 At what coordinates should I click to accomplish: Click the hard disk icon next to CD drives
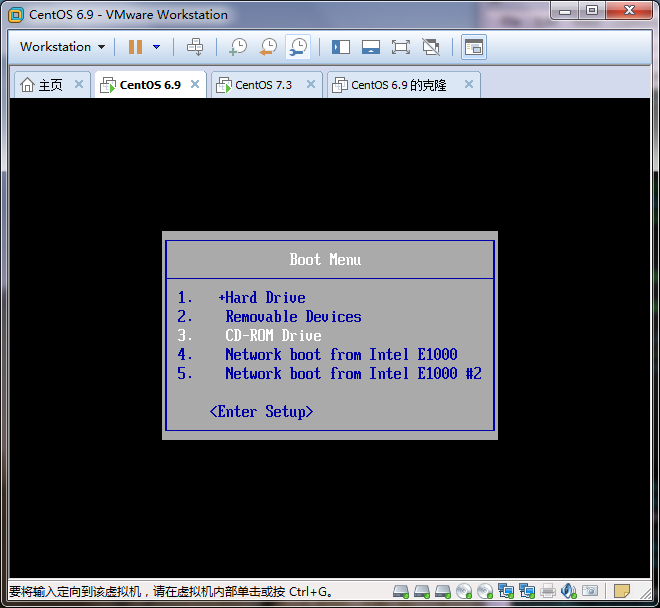pos(443,592)
